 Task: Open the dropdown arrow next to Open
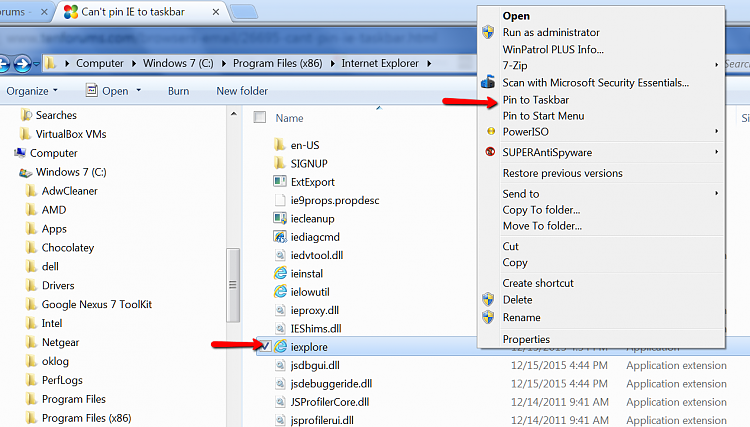[x=139, y=90]
